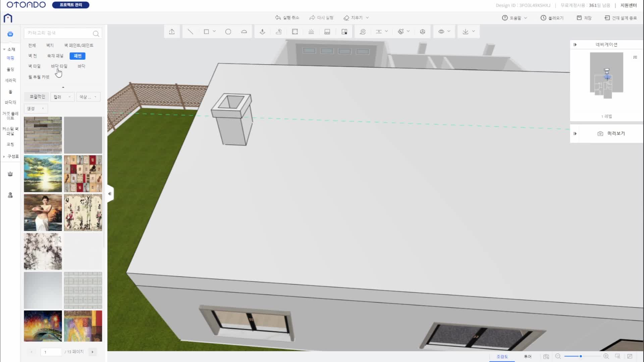This screenshot has width=644, height=362.
Task: Open the rectangle tool dropdown arrow
Action: [214, 32]
